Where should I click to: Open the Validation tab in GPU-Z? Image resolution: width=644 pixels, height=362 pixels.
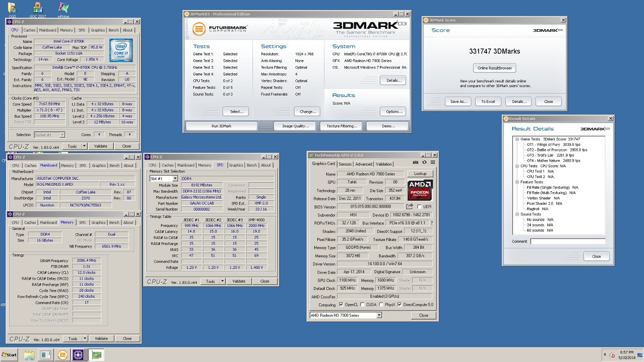(x=384, y=164)
